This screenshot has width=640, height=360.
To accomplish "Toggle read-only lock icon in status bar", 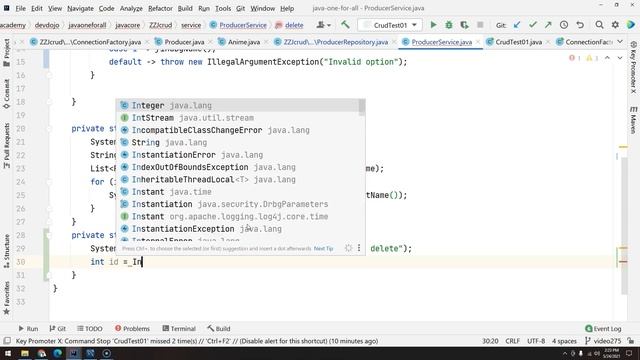I will (631, 341).
